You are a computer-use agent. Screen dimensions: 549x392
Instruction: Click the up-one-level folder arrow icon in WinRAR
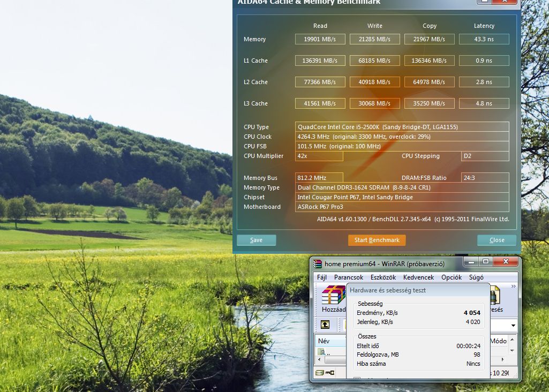pyautogui.click(x=325, y=325)
